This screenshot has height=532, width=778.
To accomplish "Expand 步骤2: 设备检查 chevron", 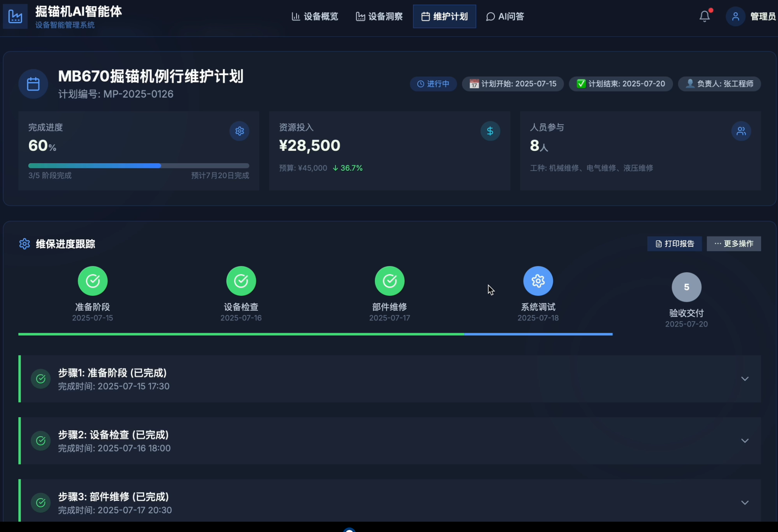I will coord(745,440).
